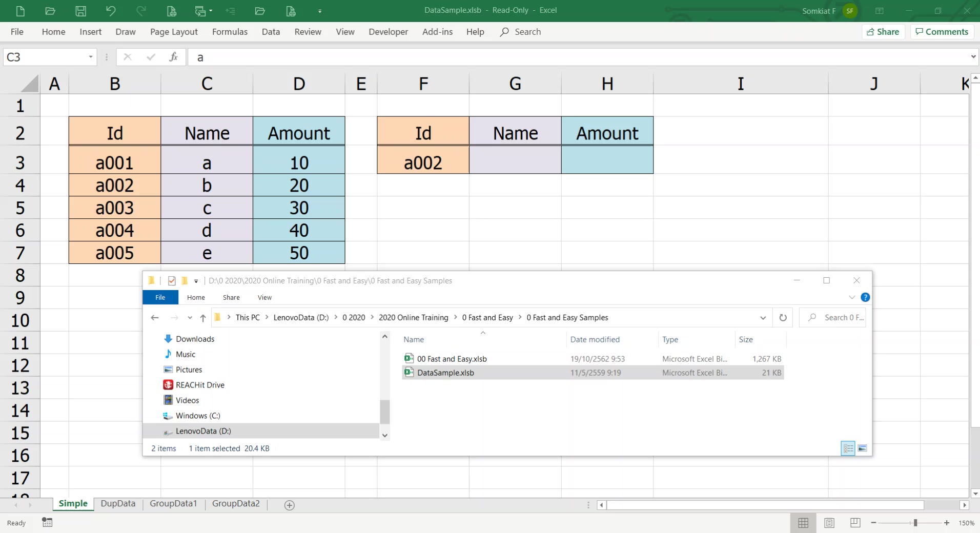Switch to the GroupData1 sheet tab
The width and height of the screenshot is (980, 533).
pos(173,504)
